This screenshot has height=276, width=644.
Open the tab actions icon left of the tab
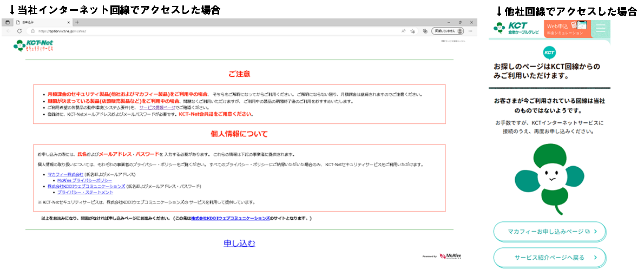point(8,22)
